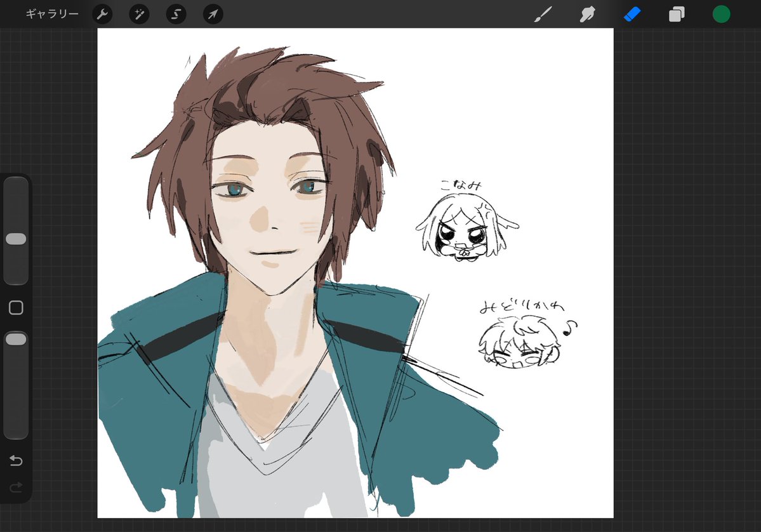Select the Smudge tool
This screenshot has width=761, height=532.
point(587,14)
